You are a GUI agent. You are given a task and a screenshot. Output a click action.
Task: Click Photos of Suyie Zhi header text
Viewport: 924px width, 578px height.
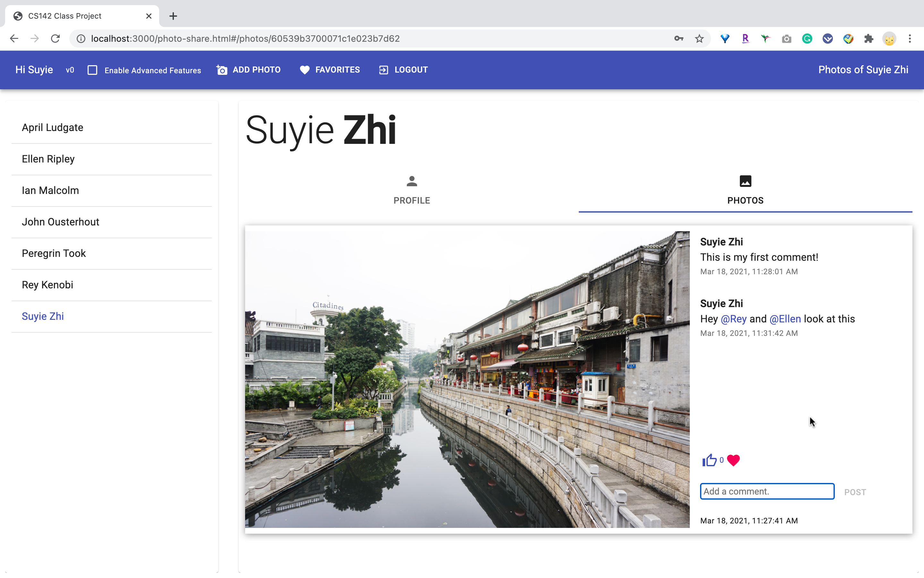(863, 70)
